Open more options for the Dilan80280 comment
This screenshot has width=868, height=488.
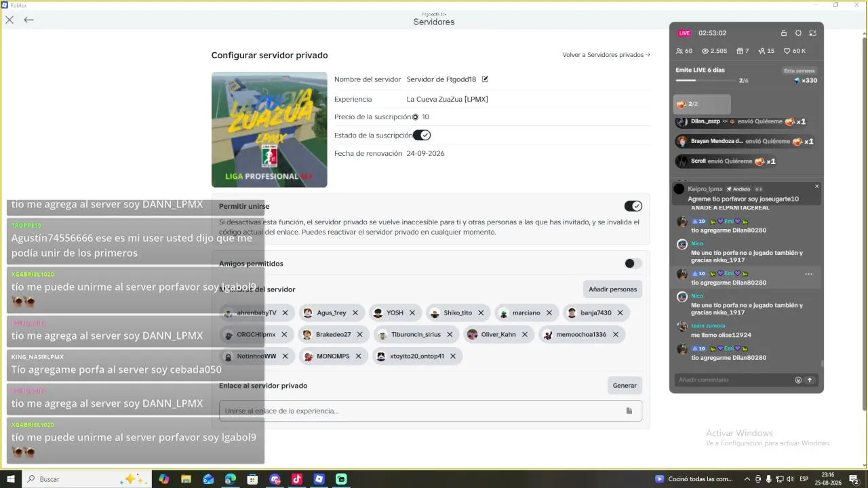(808, 274)
